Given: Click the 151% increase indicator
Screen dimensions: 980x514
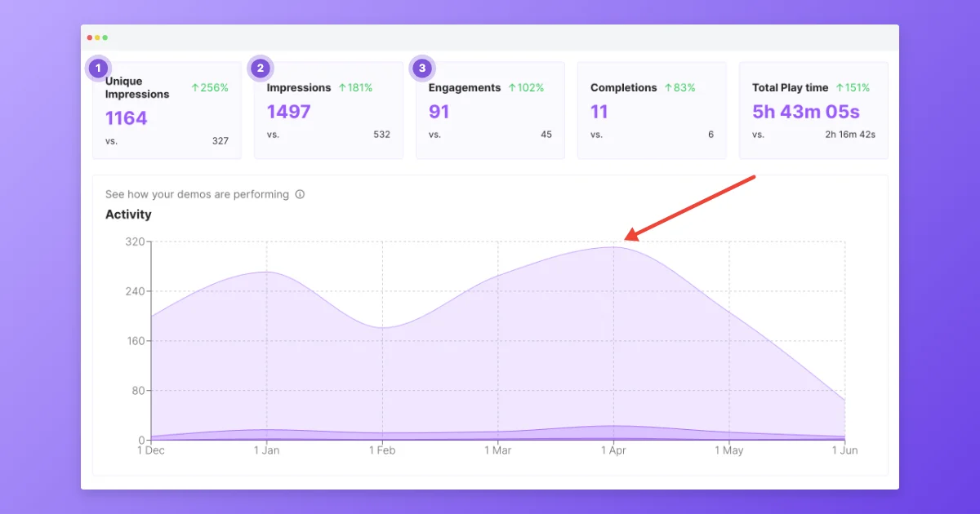Looking at the screenshot, I should tap(853, 87).
